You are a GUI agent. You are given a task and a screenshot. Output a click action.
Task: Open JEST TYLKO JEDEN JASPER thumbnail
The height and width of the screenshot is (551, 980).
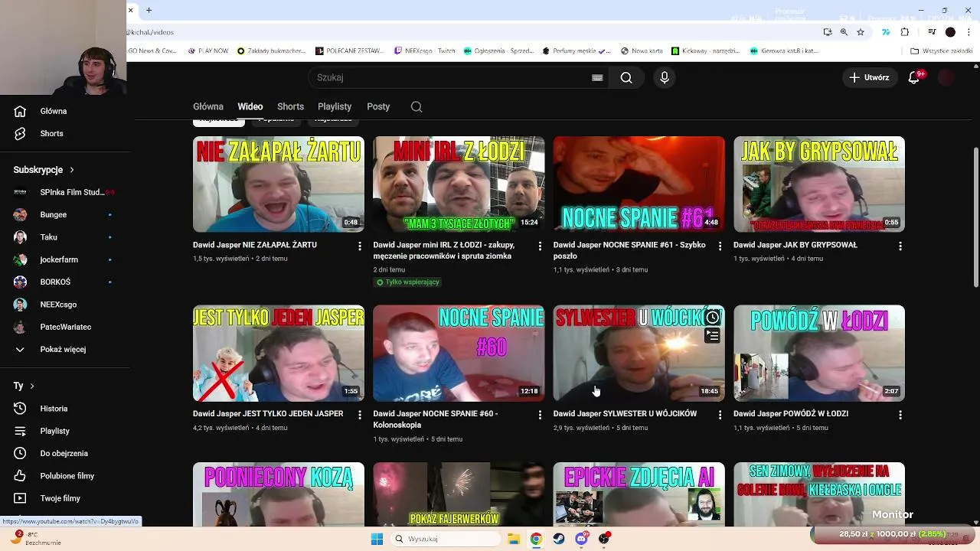pos(279,354)
